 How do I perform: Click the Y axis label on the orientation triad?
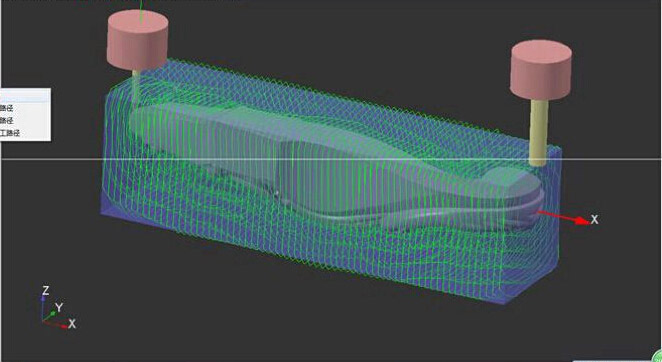59,308
